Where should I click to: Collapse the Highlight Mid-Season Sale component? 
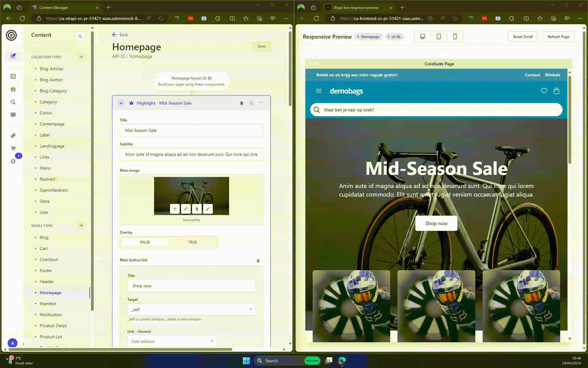(121, 103)
